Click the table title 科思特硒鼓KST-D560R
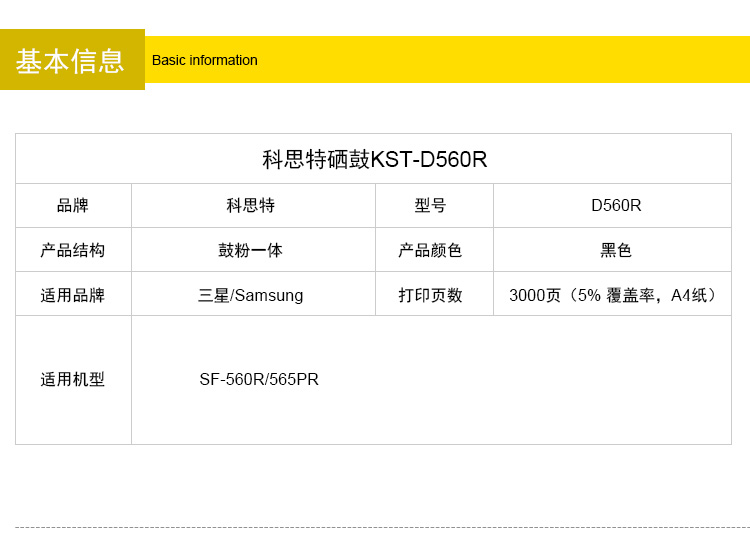Viewport: 750px width, 533px height. point(374,159)
